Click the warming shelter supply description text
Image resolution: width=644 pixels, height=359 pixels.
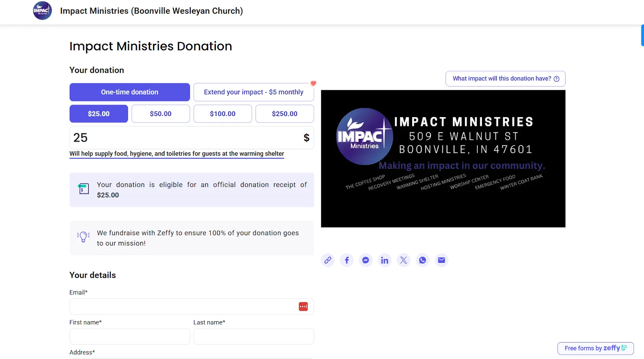click(x=177, y=154)
